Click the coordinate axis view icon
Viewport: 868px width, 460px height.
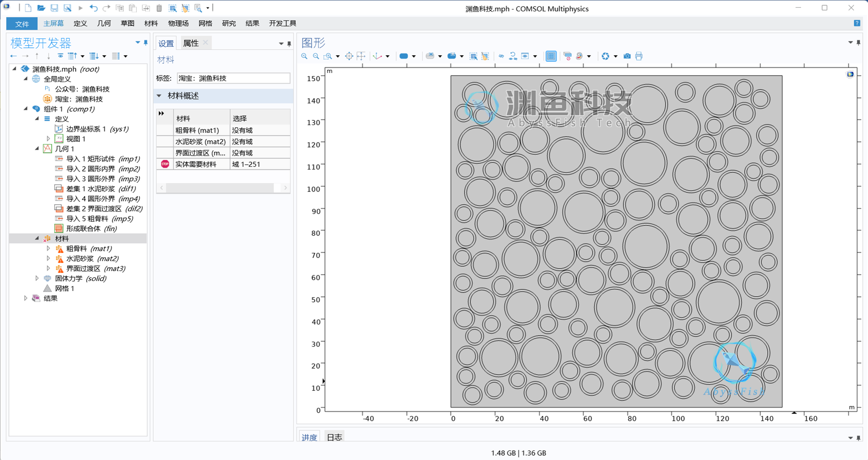tap(378, 56)
